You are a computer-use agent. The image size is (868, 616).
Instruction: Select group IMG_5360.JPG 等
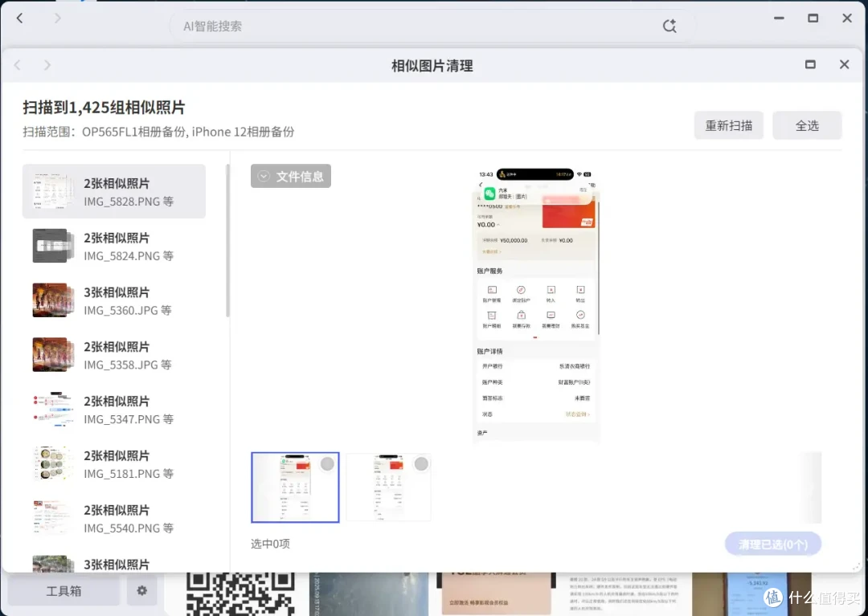point(114,300)
